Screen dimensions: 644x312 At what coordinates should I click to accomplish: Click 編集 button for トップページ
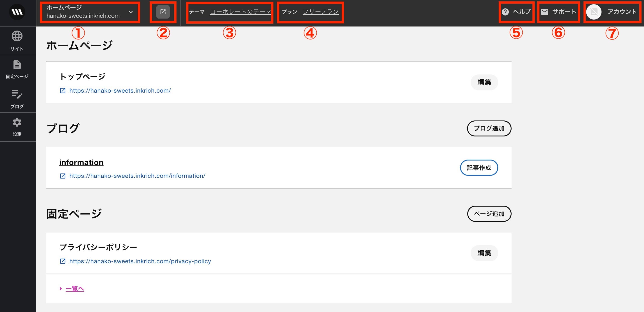click(484, 82)
